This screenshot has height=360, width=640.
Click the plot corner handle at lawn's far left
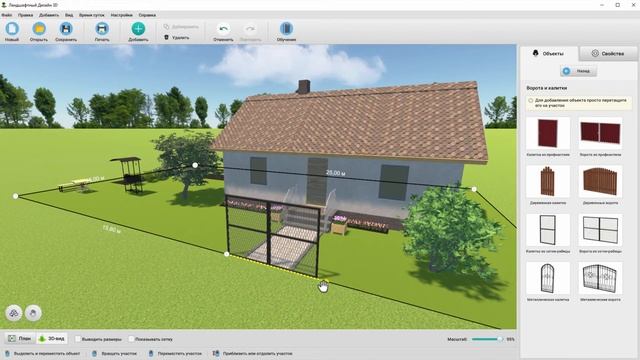click(x=16, y=196)
